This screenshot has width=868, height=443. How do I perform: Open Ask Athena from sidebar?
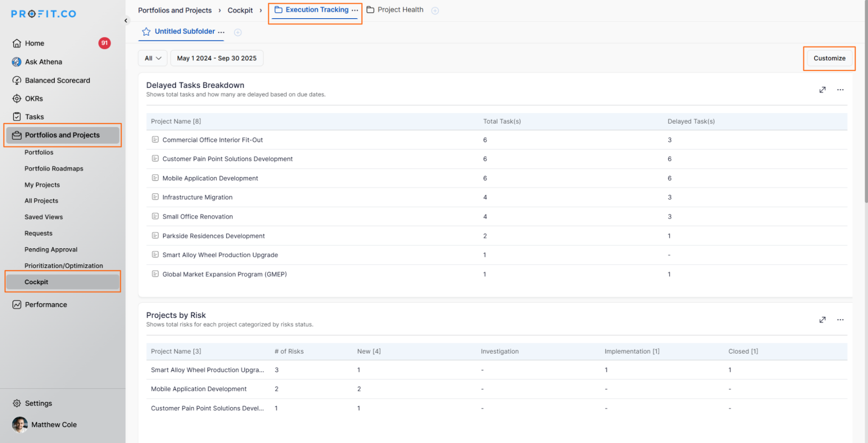43,62
